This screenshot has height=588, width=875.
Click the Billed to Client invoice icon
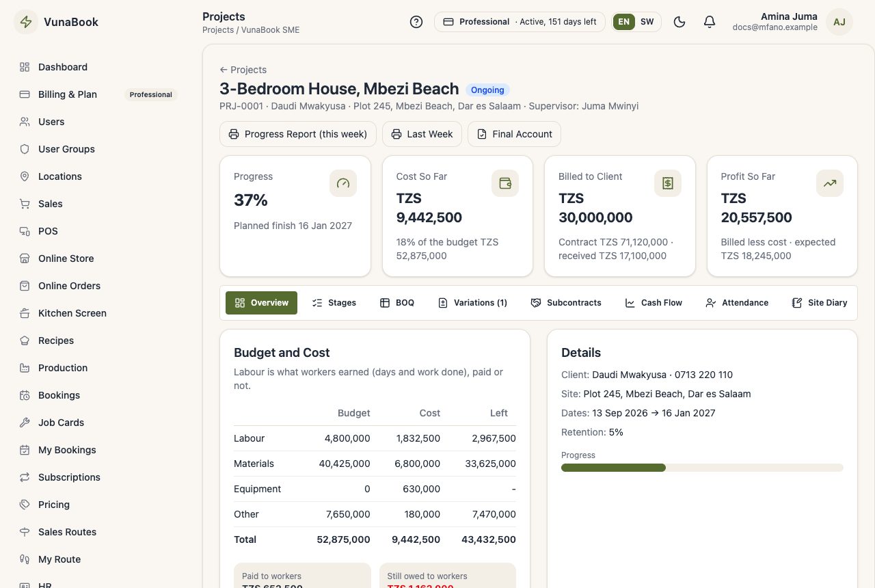(668, 183)
